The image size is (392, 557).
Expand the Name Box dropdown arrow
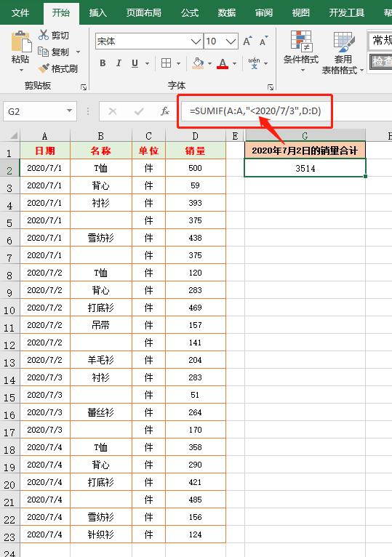point(69,111)
